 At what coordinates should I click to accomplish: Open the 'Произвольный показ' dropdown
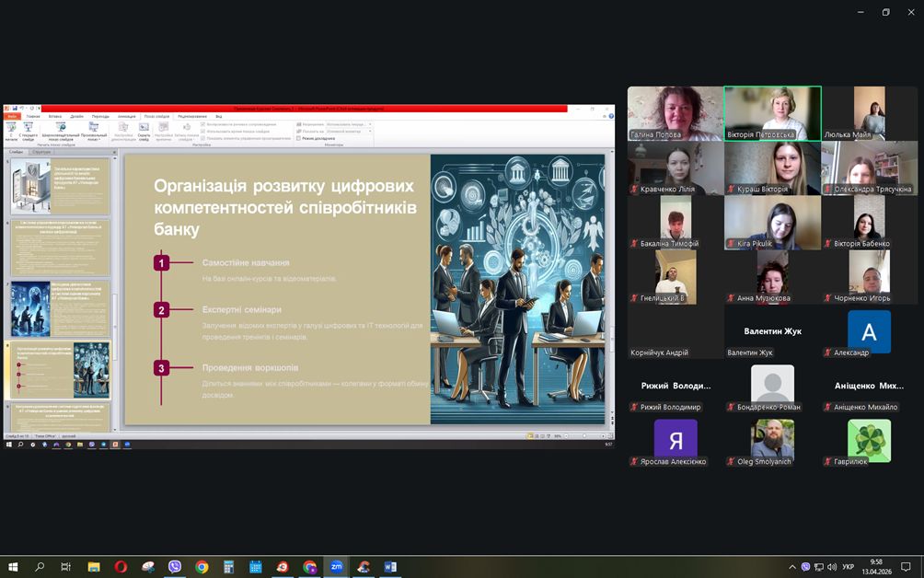click(93, 131)
